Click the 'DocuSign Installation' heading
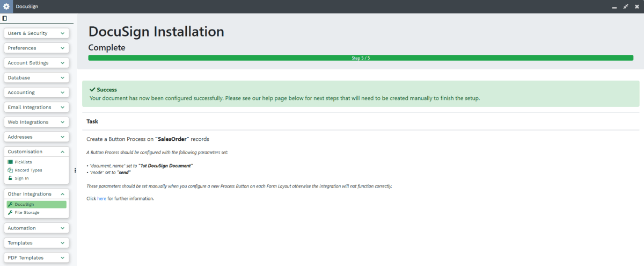The image size is (644, 266). [x=156, y=32]
